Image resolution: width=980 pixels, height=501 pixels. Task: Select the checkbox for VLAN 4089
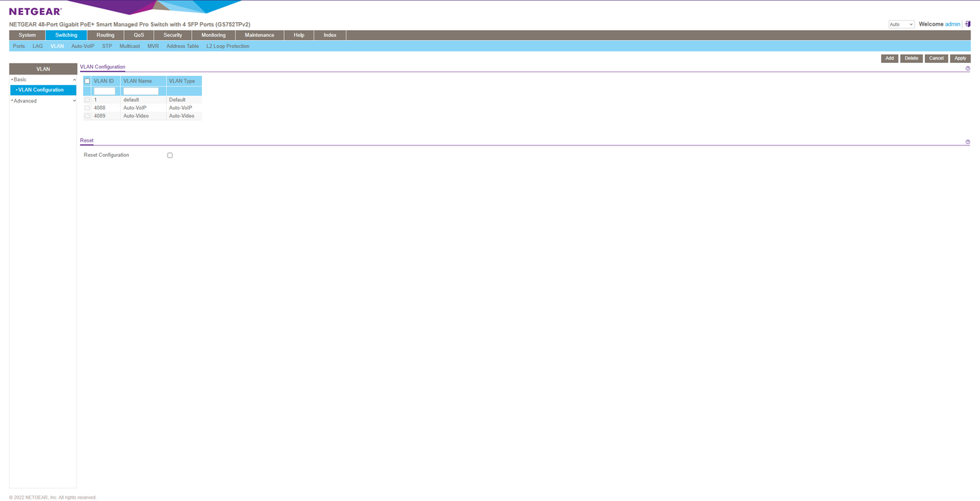[87, 116]
